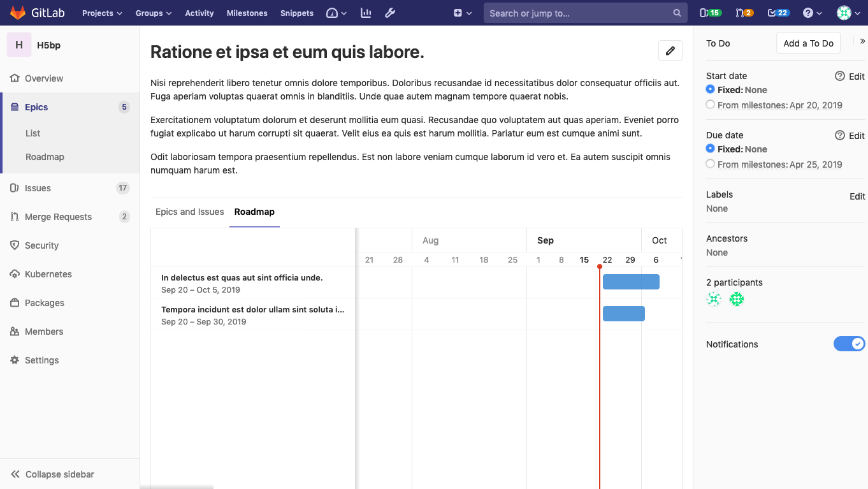868x489 pixels.
Task: Click the Start date help question icon
Action: [839, 76]
